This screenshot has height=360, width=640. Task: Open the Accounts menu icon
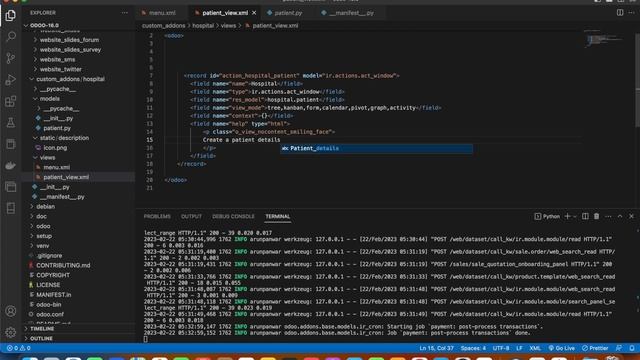pos(11,311)
